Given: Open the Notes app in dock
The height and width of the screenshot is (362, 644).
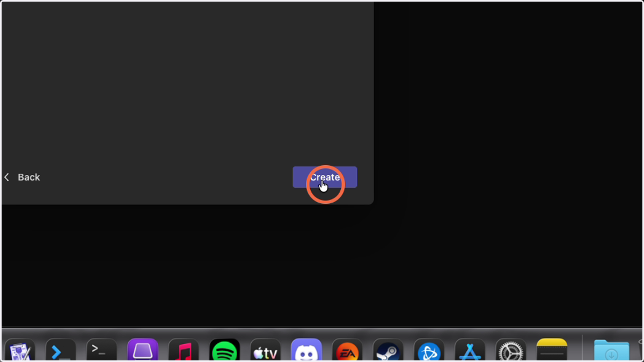Looking at the screenshot, I should coord(552,350).
